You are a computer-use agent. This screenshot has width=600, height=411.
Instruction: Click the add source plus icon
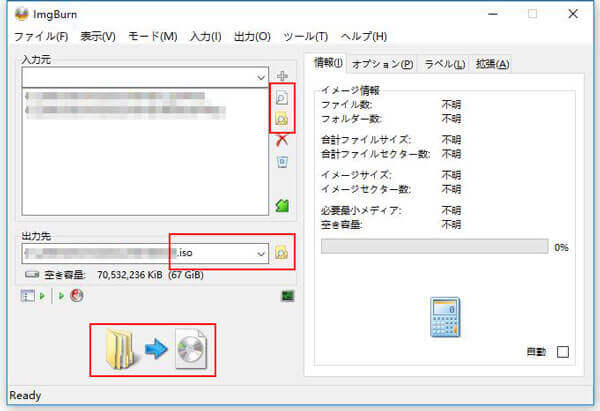[282, 76]
